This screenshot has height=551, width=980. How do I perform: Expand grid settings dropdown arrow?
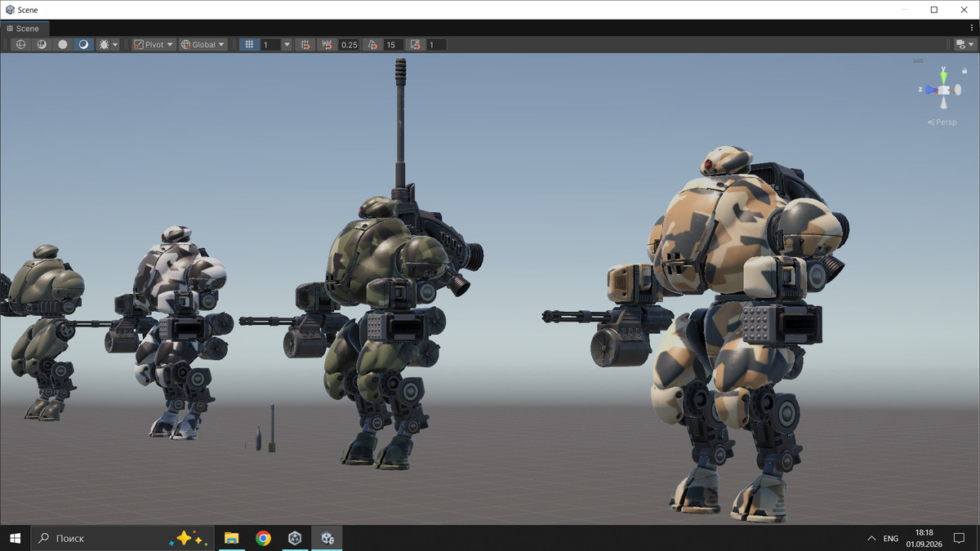pos(287,45)
